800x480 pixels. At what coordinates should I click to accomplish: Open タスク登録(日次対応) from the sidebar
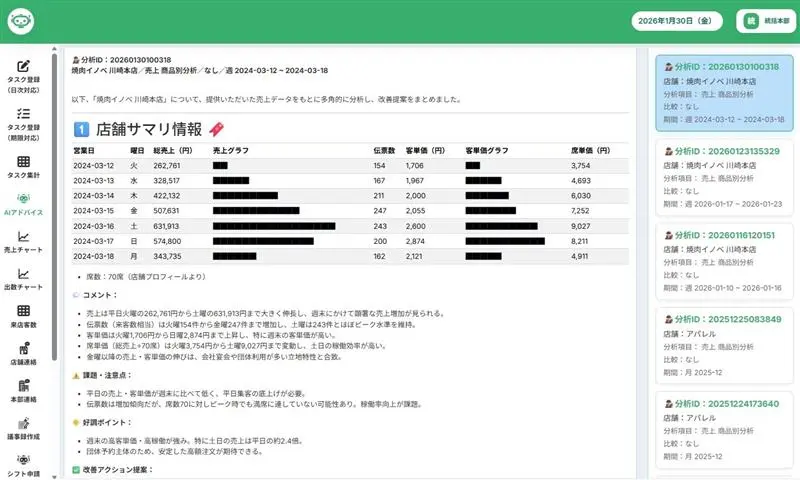[x=23, y=77]
